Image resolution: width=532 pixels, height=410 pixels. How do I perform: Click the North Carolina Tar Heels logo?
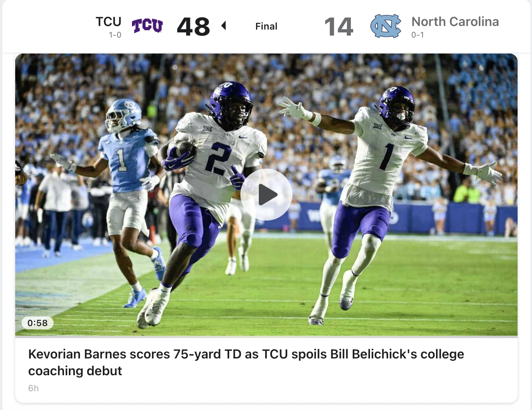pos(386,26)
